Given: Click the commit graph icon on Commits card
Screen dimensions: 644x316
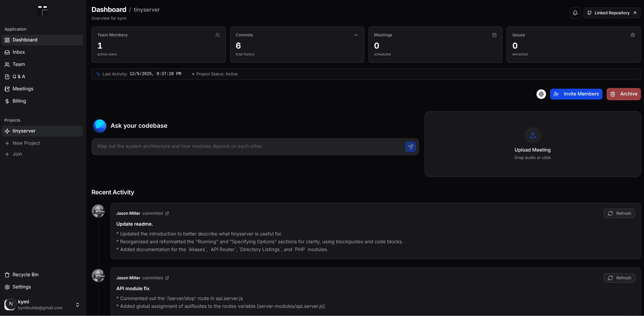Looking at the screenshot, I should click(x=356, y=35).
